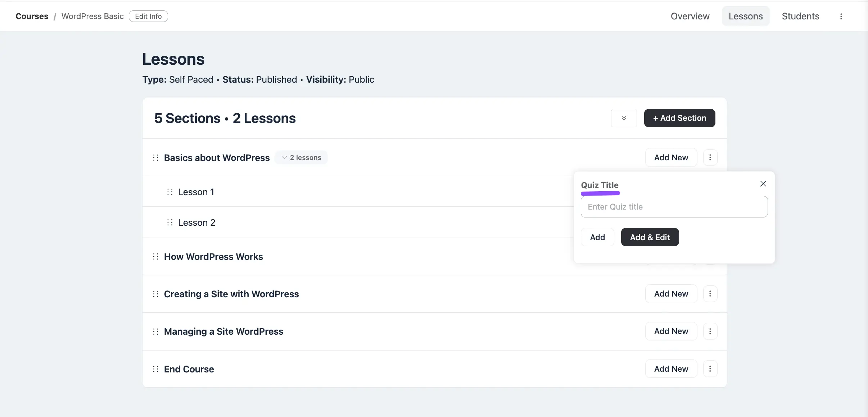Open kebab menu for Basics about WordPress
Image resolution: width=868 pixels, height=417 pixels.
(x=710, y=157)
